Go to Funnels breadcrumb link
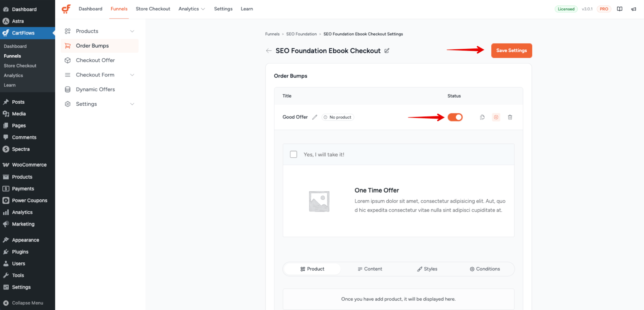The width and height of the screenshot is (644, 310). pyautogui.click(x=272, y=34)
